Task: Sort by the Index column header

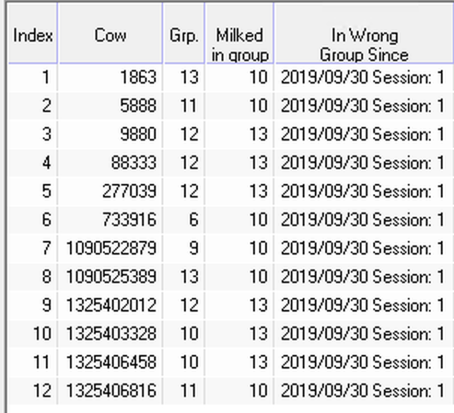Action: coord(33,33)
